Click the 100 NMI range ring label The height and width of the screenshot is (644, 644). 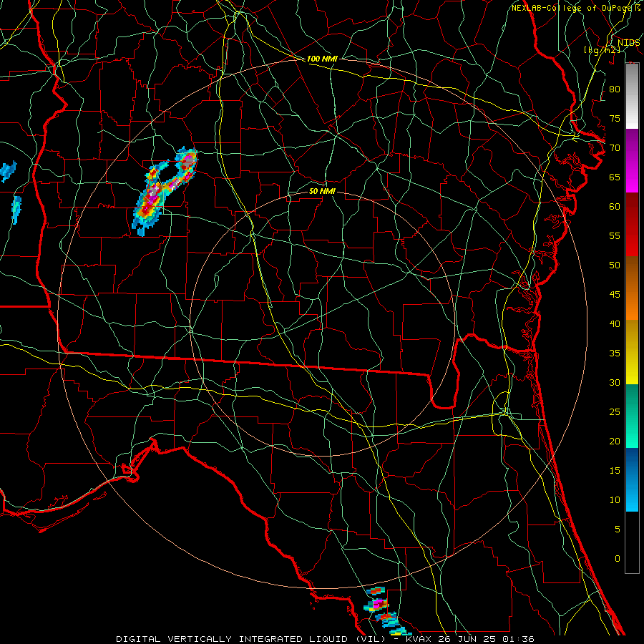pos(322,59)
